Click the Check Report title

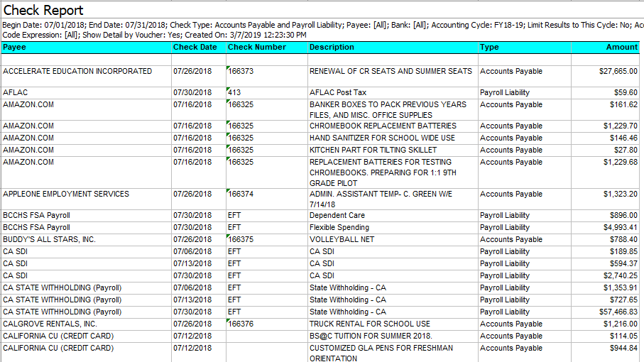(x=43, y=10)
